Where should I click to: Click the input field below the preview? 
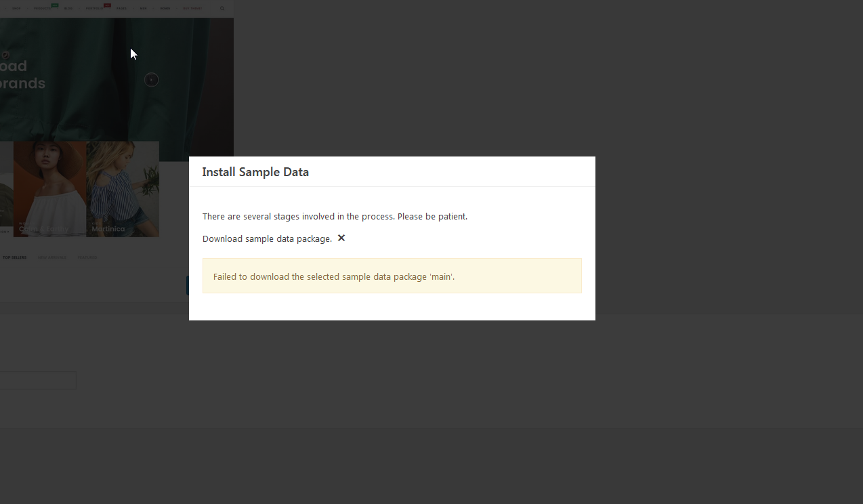pos(38,380)
